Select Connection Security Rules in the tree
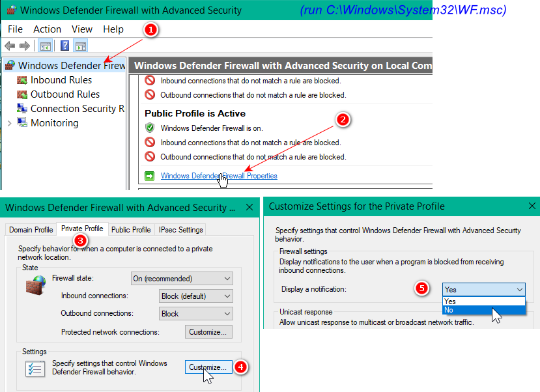 pos(78,108)
